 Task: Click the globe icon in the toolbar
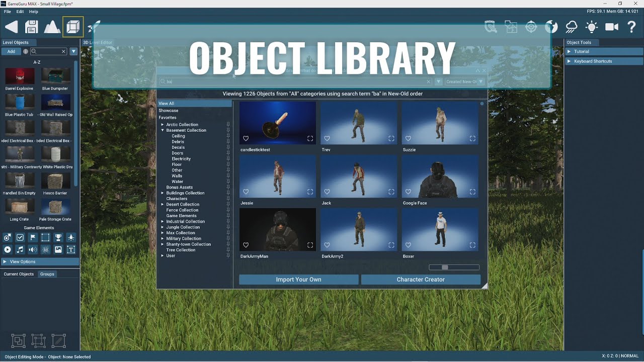[x=551, y=27]
